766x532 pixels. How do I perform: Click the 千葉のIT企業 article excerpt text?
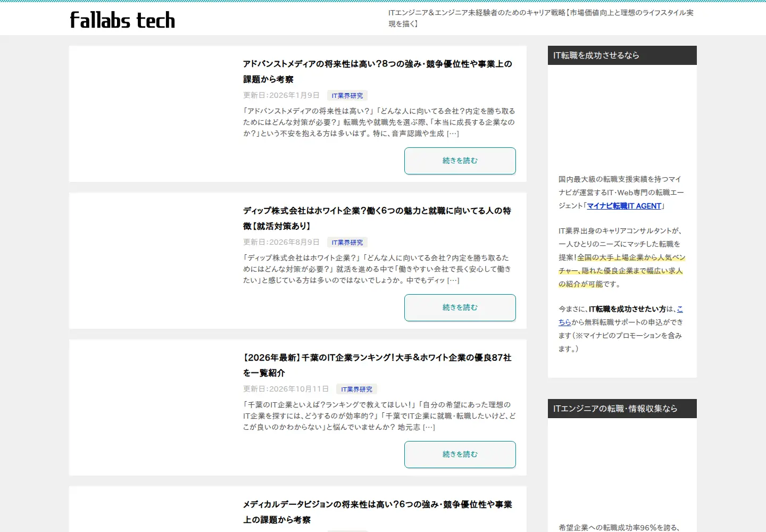[x=379, y=416]
